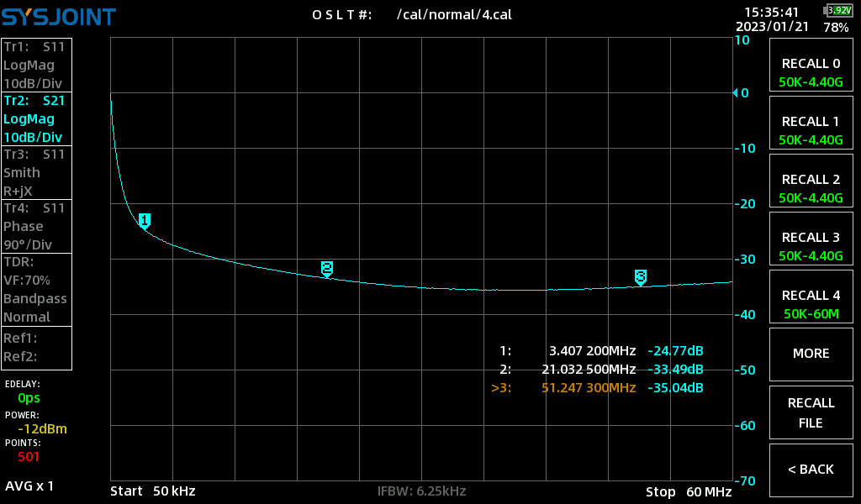861x504 pixels.
Task: Open the Ref1 Ref2 reference panel
Action: tap(36, 349)
